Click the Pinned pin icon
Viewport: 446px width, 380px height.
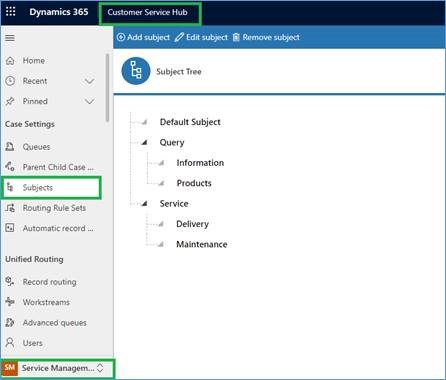(x=10, y=101)
